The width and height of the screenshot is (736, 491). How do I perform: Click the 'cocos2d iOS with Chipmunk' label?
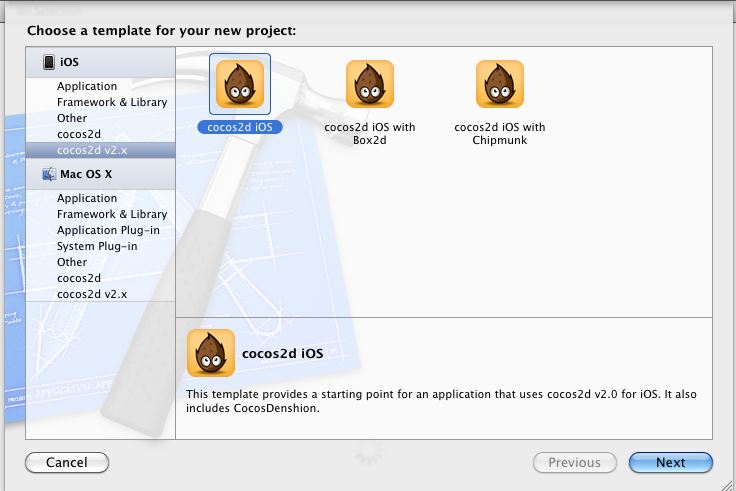(500, 133)
